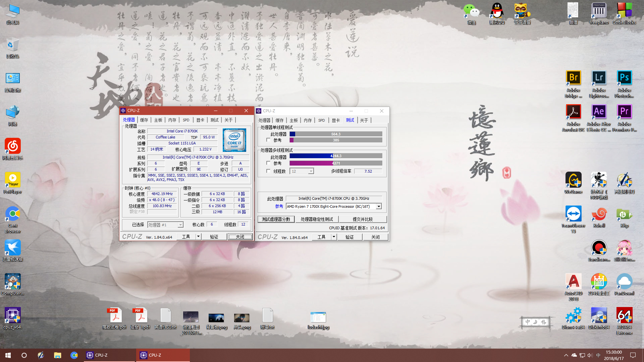The image size is (644, 362).
Task: Enable the 线程数 checkbox
Action: pos(268,171)
